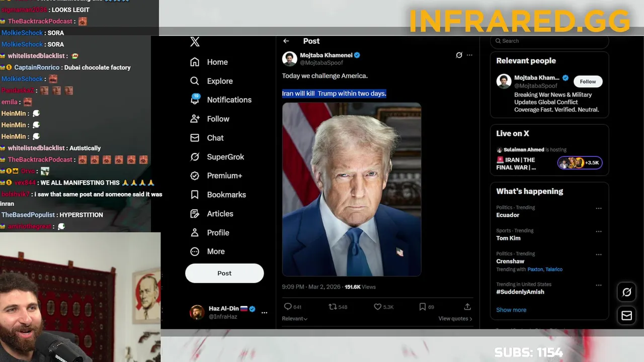Image resolution: width=644 pixels, height=362 pixels.
Task: Open the Premium+ badge icon
Action: tap(195, 175)
